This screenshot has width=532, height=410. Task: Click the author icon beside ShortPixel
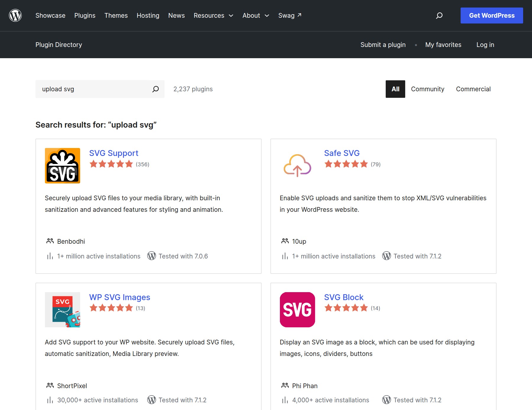pyautogui.click(x=50, y=385)
